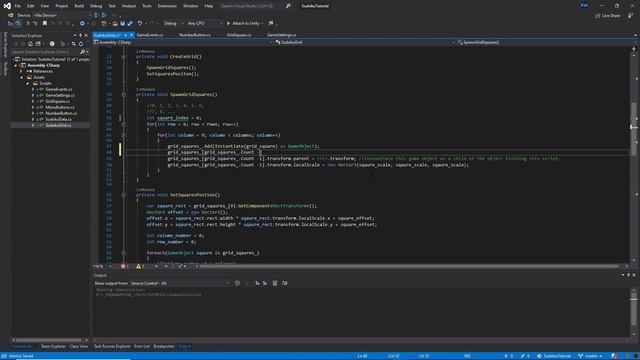Click the Refresh icon in Solution Explorer toolbar
This screenshot has height=360, width=640.
[x=81, y=44]
